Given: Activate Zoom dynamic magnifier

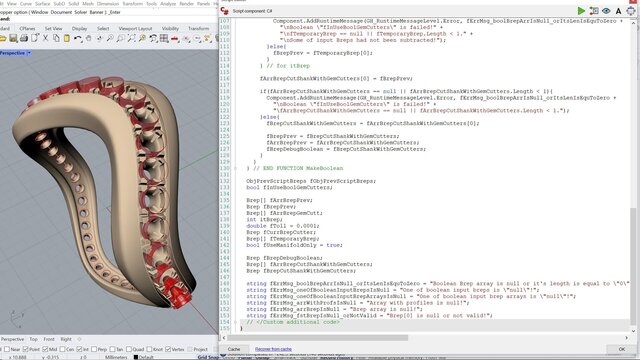Looking at the screenshot, I should click(110, 38).
